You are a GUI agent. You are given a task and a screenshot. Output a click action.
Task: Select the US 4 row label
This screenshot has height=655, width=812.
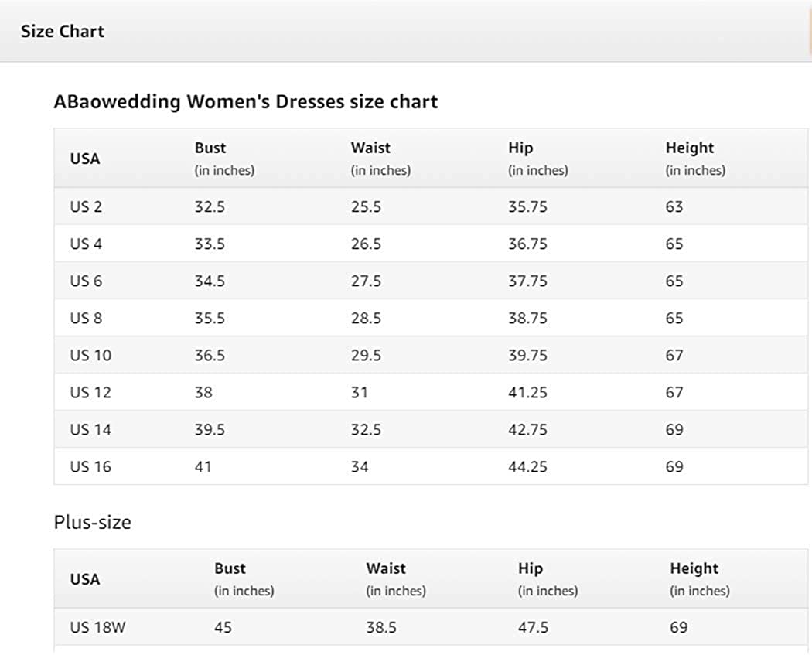point(86,244)
